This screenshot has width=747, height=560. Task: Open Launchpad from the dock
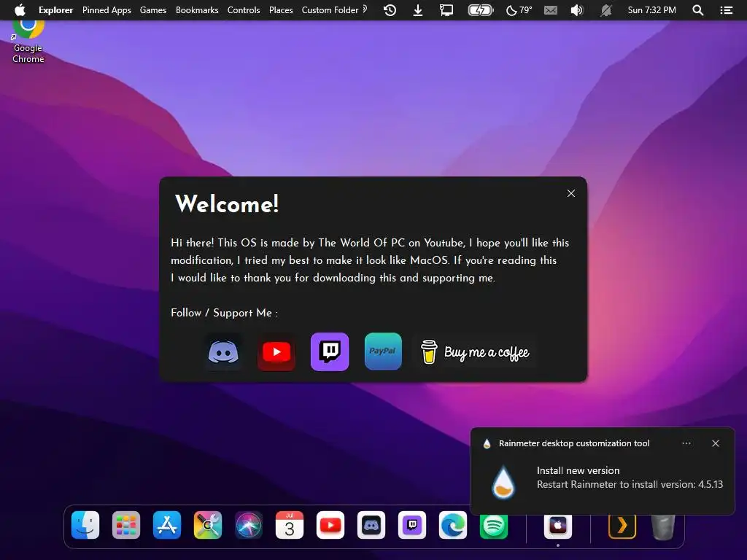pyautogui.click(x=126, y=525)
